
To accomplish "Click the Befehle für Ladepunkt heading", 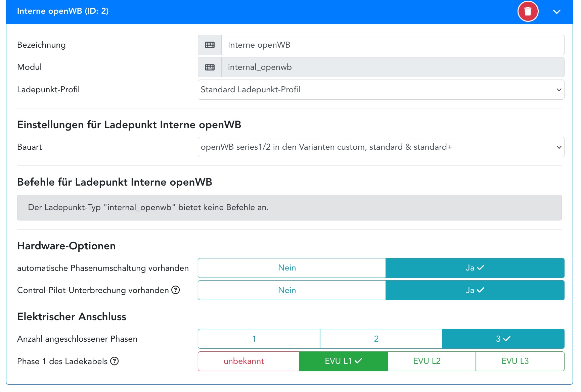I will pyautogui.click(x=115, y=182).
